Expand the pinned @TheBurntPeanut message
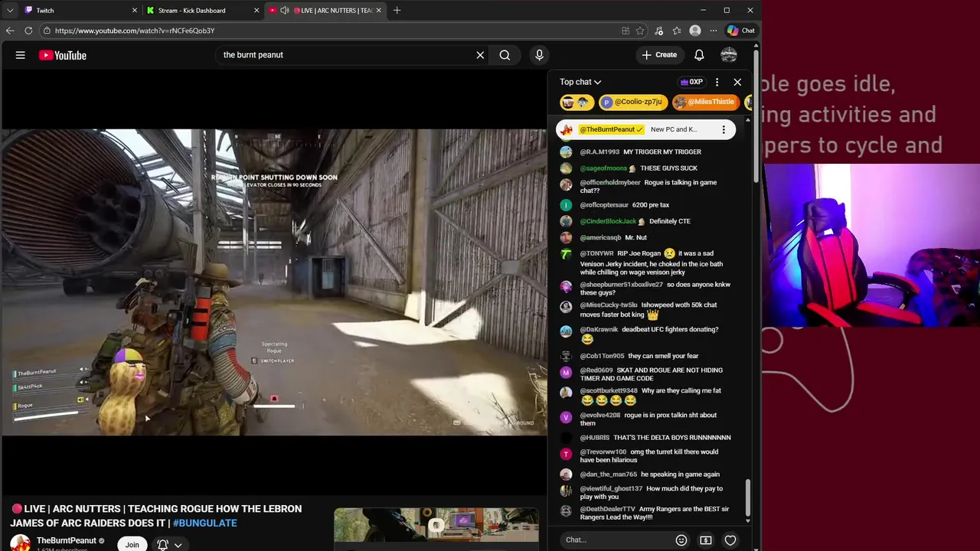The height and width of the screenshot is (551, 980). click(645, 129)
